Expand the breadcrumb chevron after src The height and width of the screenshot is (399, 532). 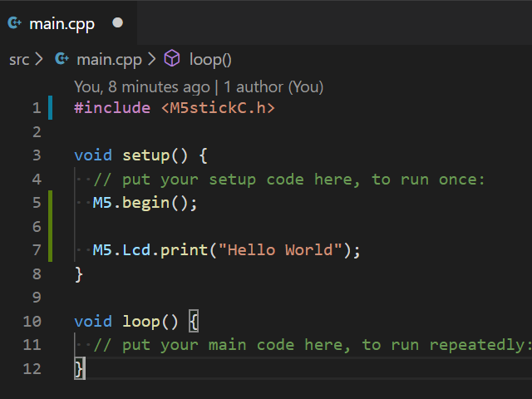pyautogui.click(x=40, y=59)
